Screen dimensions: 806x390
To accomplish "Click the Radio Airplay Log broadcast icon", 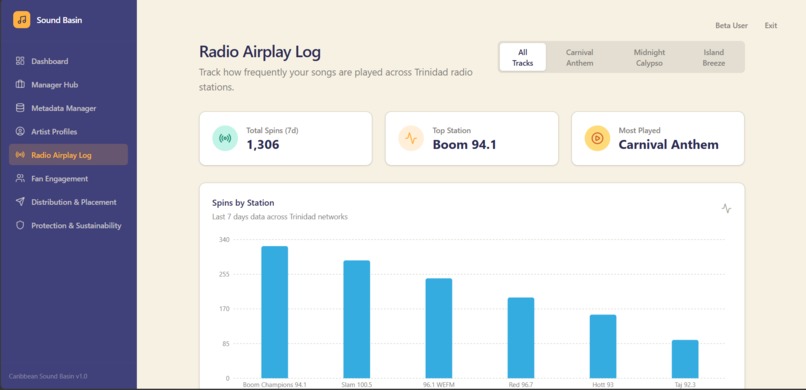I will coord(20,155).
